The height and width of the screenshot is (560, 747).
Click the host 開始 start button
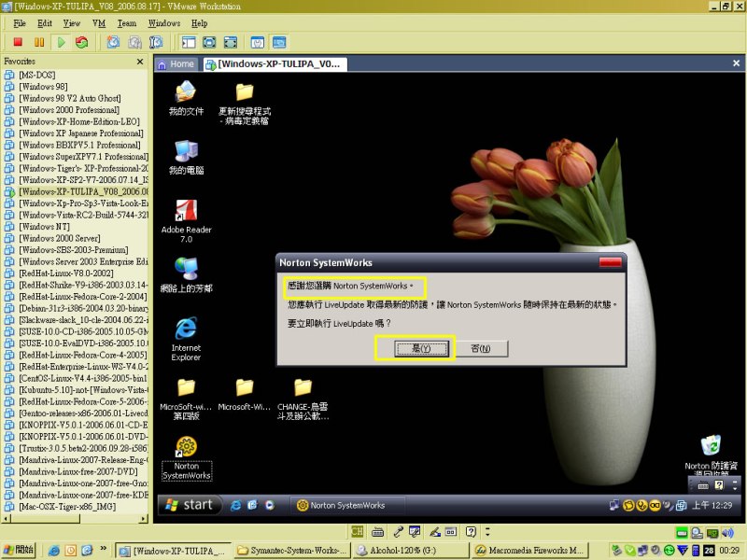click(19, 550)
